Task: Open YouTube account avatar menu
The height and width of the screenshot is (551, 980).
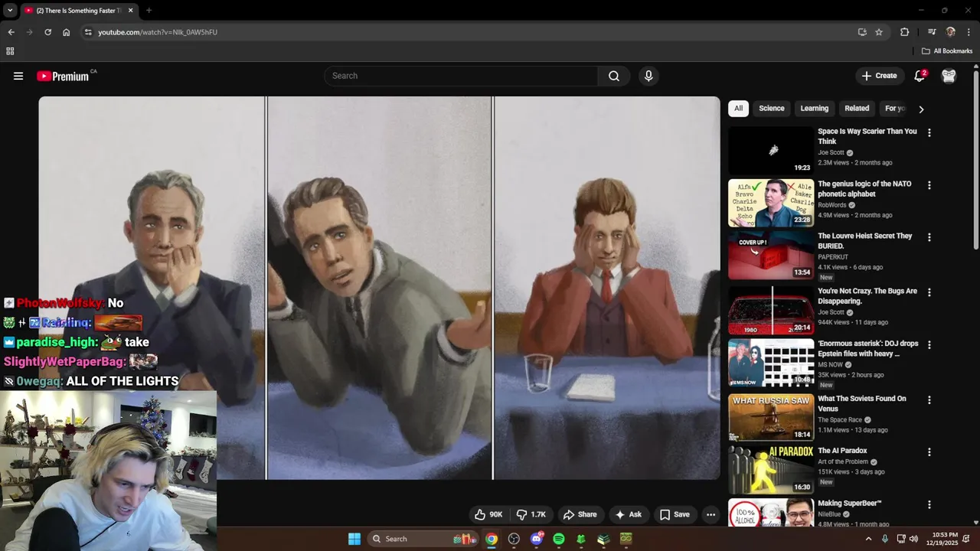Action: click(949, 76)
